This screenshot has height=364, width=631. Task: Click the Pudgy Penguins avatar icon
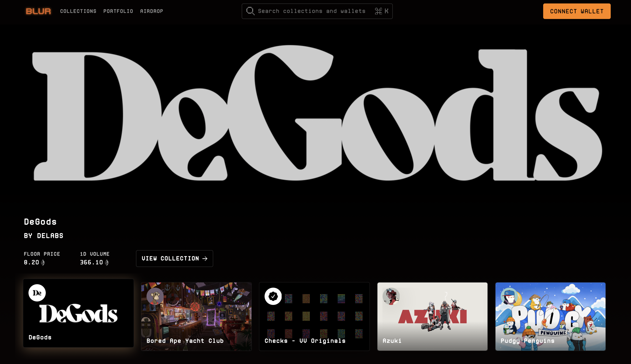coord(509,296)
